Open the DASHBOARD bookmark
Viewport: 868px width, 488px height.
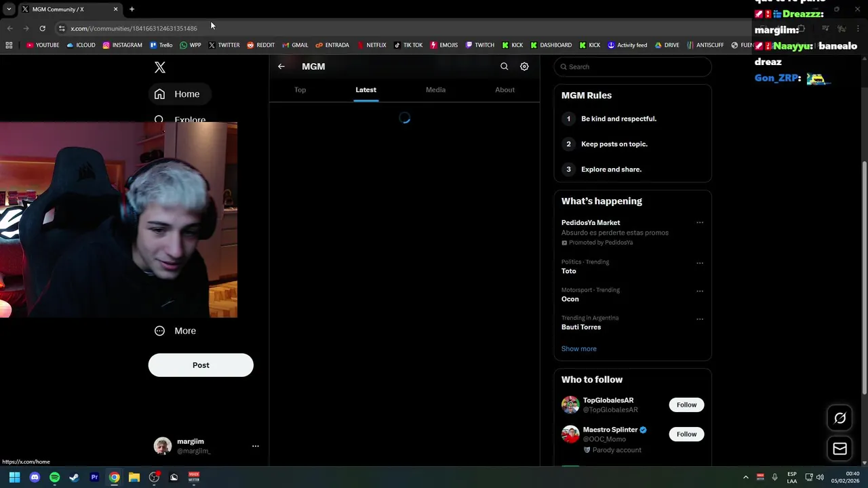[551, 45]
